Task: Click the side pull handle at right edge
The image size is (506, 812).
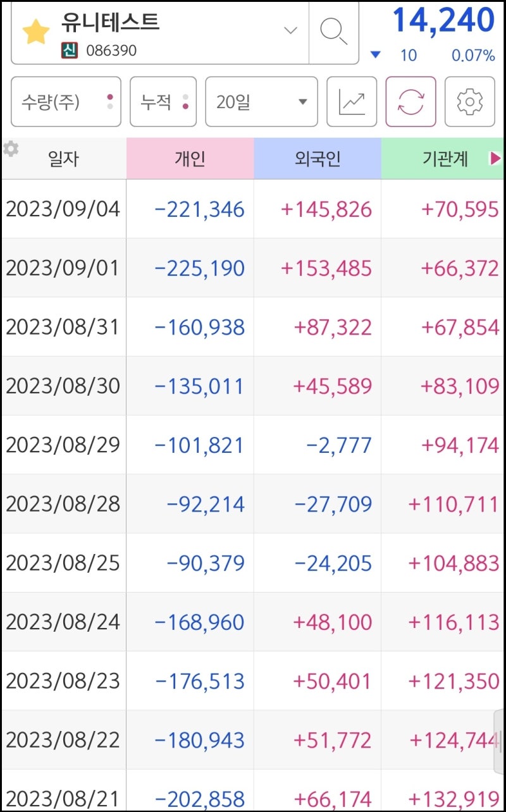Action: click(499, 741)
